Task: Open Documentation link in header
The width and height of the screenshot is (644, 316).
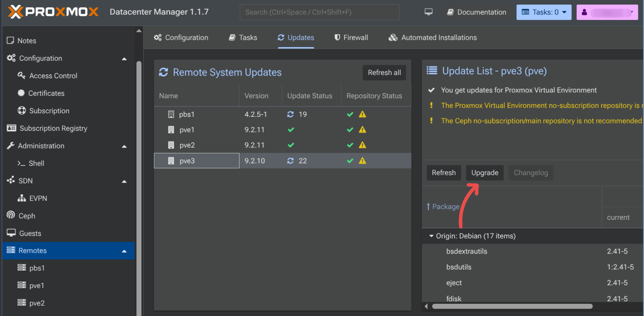Action: [x=477, y=12]
